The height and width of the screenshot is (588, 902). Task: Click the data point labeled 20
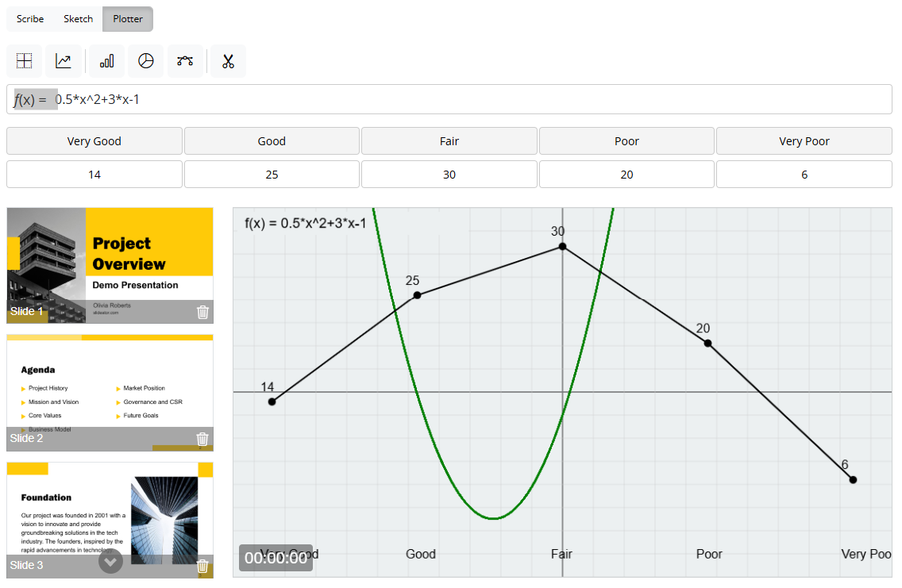pyautogui.click(x=707, y=343)
